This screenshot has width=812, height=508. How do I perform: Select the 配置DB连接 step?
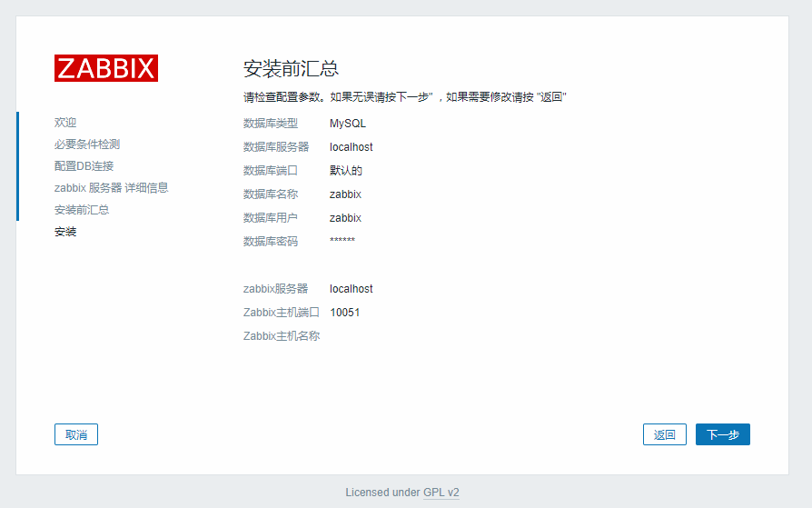pyautogui.click(x=84, y=166)
